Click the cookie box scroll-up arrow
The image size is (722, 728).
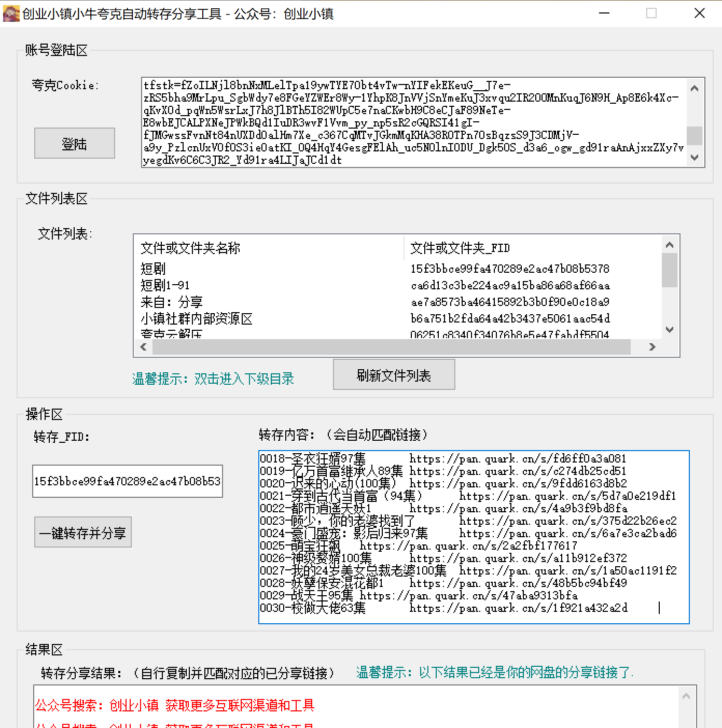pos(695,88)
